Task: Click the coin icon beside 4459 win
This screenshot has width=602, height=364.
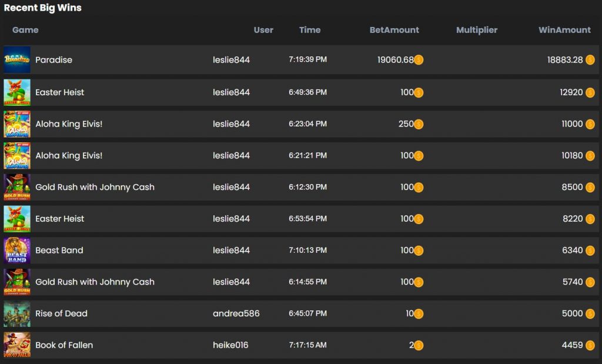Action: pos(590,345)
